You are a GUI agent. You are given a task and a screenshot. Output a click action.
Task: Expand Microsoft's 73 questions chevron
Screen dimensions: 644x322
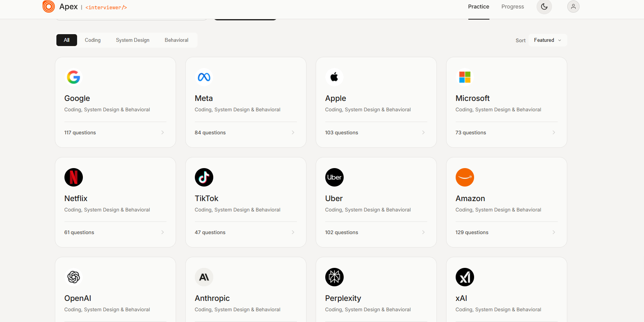(x=554, y=132)
